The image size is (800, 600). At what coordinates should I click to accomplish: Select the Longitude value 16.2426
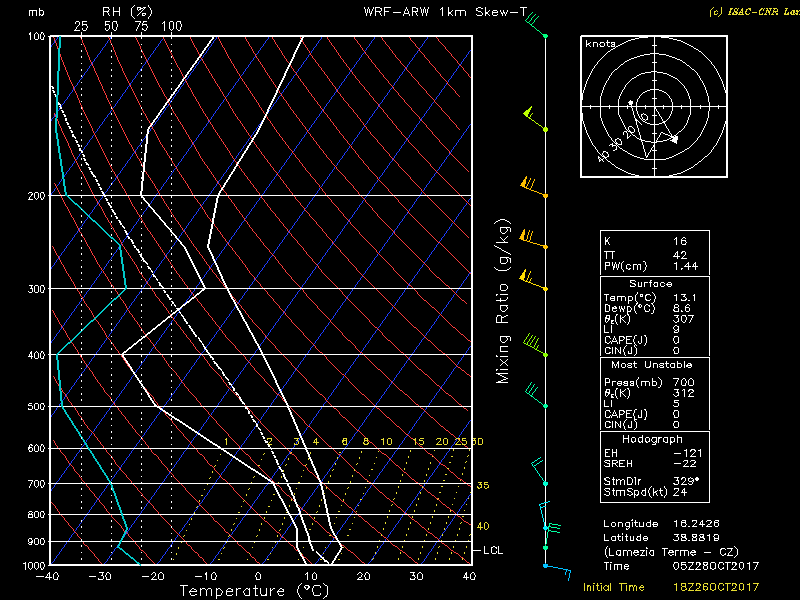click(696, 523)
